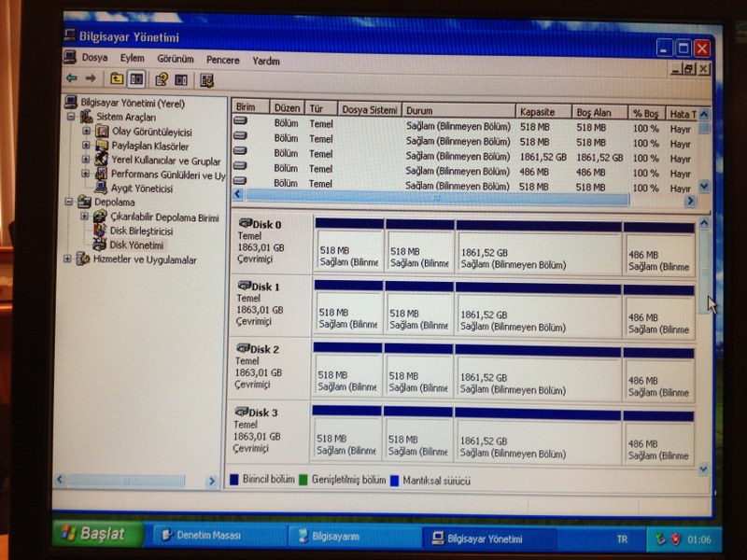Select Bilgisayar Yönetimi (Yerel) root node
Screen dimensions: 747x560
click(x=133, y=103)
